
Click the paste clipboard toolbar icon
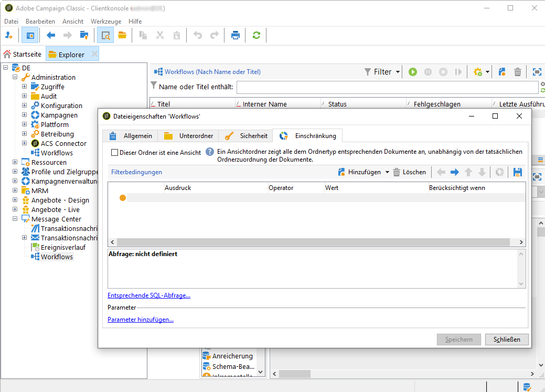point(177,35)
